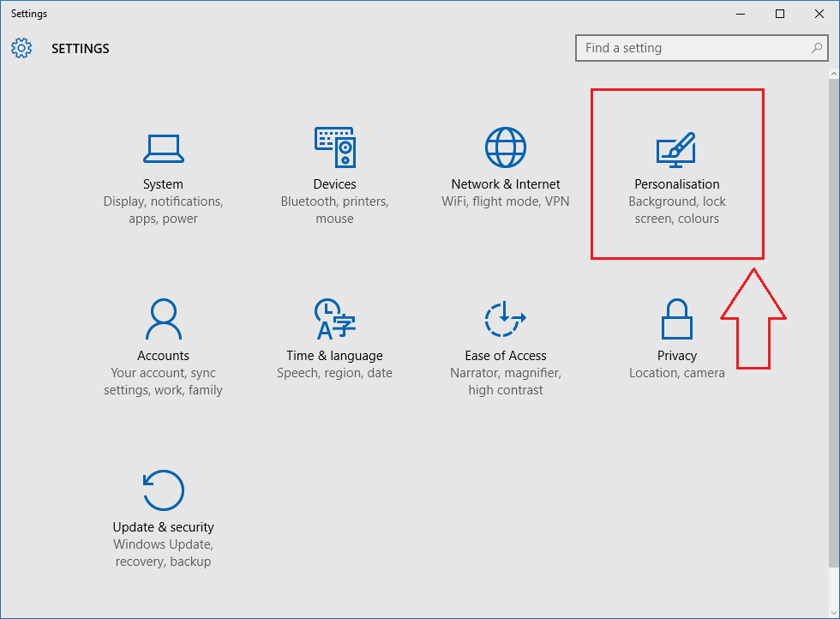Click the "Devices" label
Viewport: 840px width, 619px height.
tap(335, 184)
